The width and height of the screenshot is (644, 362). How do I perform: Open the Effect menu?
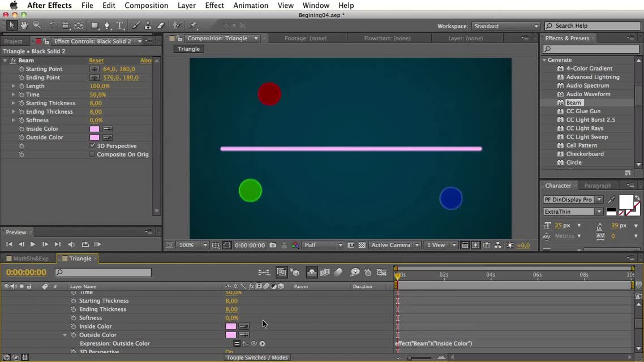tap(214, 5)
